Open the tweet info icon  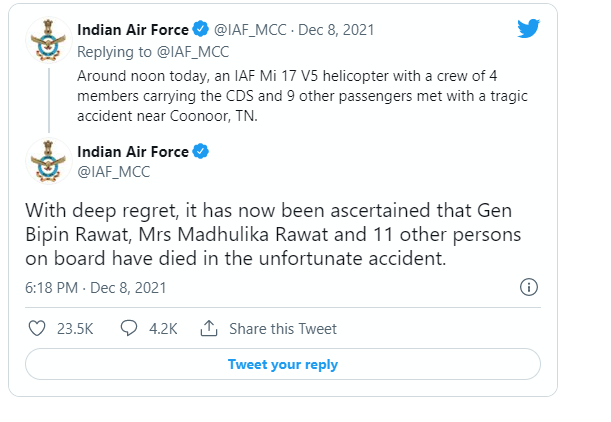coord(530,287)
